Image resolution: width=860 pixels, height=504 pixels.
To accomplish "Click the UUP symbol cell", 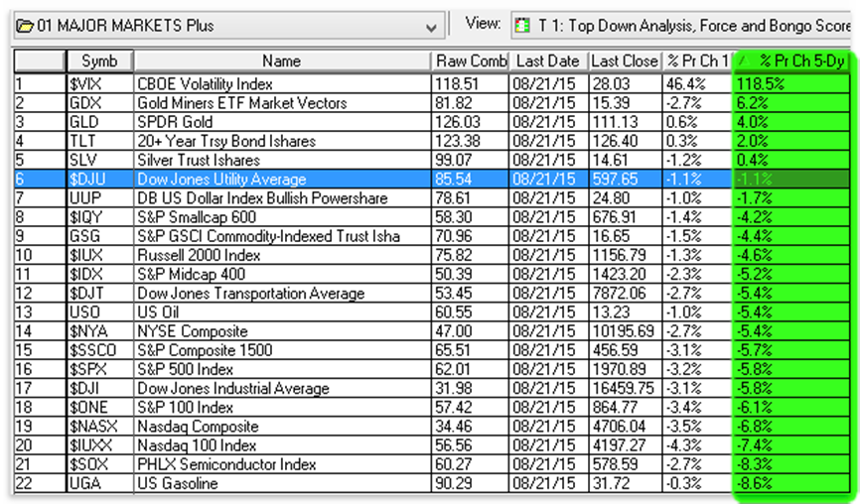I will (100, 197).
